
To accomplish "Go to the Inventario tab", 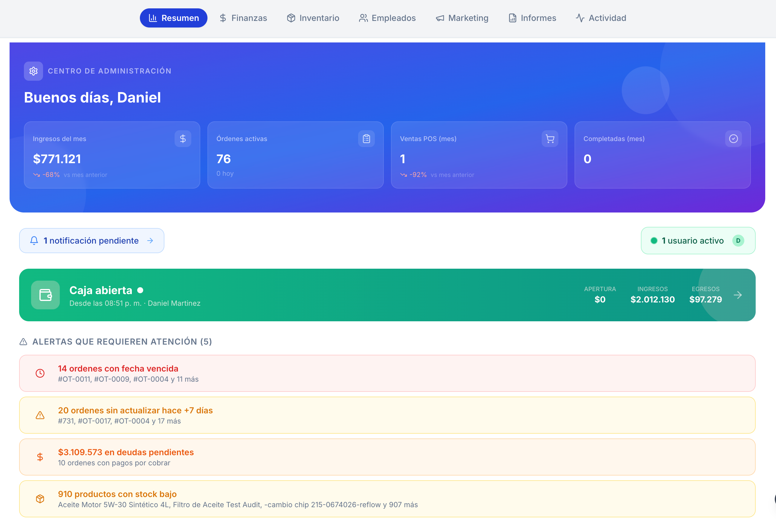I will click(x=313, y=18).
